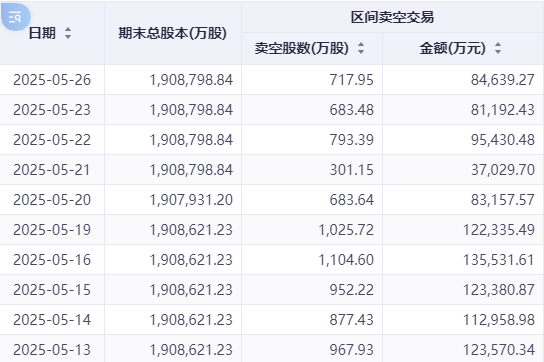Click total share capital in 2025-05-13 row

[x=191, y=350]
